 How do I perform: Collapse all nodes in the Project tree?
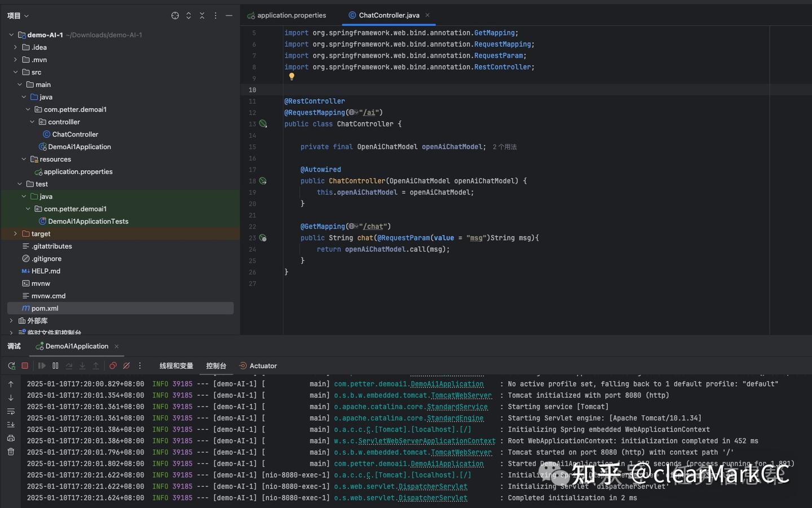(202, 15)
